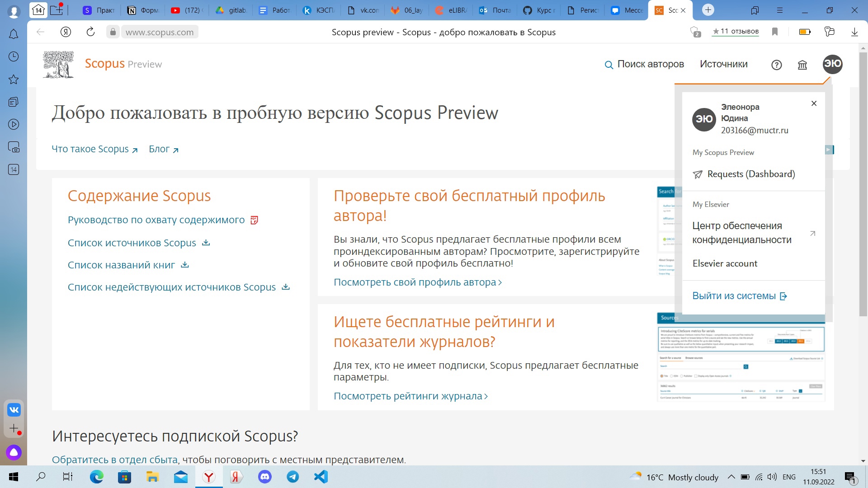This screenshot has width=868, height=488.
Task: Click the battery saver icon in toolbar
Action: tap(805, 32)
